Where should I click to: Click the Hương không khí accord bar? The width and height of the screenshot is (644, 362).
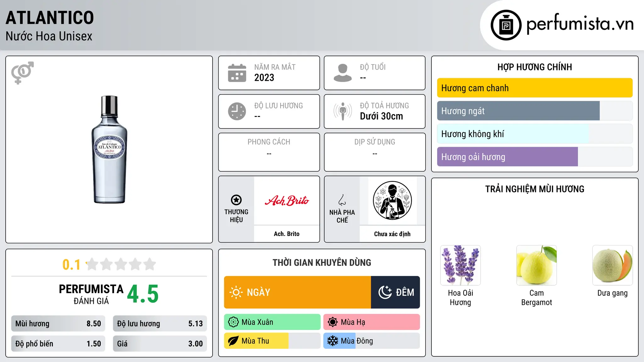pyautogui.click(x=535, y=134)
